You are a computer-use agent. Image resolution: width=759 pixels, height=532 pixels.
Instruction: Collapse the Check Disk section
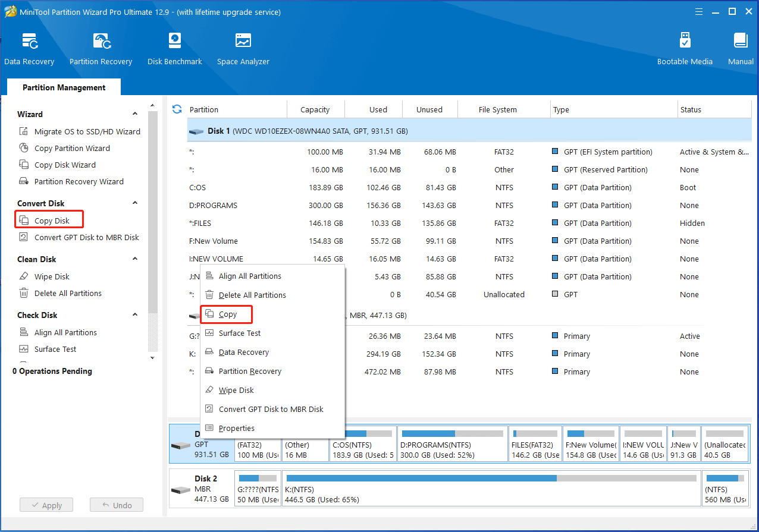135,315
